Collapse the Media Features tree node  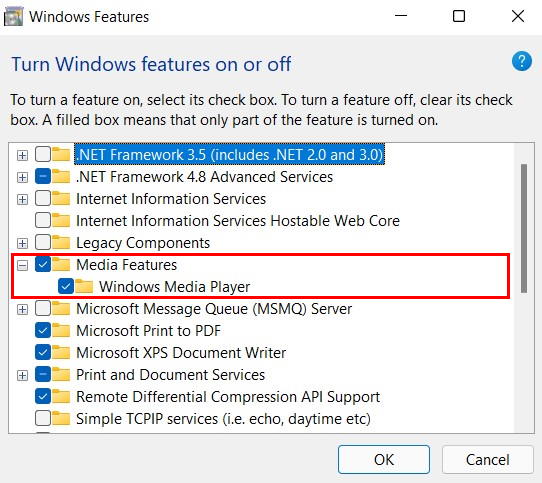coord(22,265)
